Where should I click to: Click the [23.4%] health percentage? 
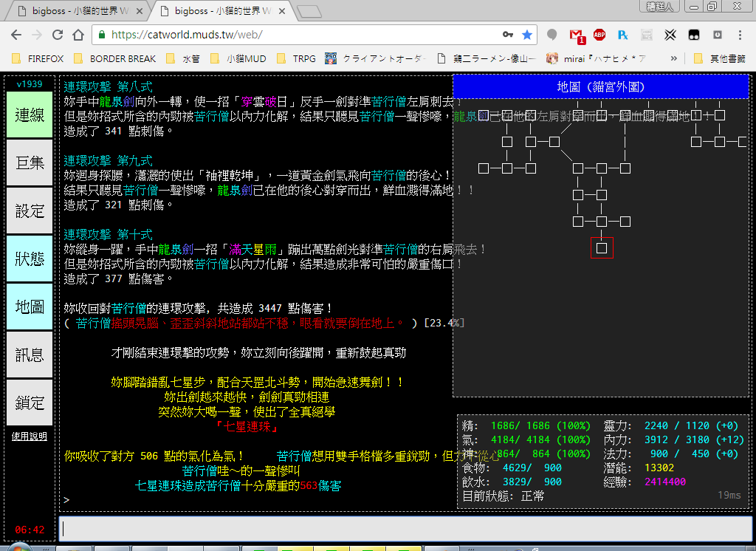pos(444,323)
